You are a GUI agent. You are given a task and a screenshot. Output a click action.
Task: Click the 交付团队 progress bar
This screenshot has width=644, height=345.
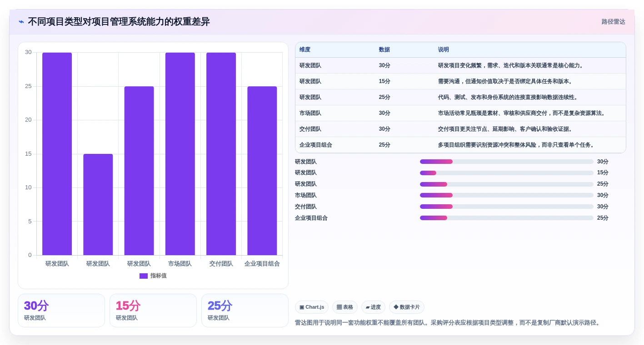pos(507,207)
